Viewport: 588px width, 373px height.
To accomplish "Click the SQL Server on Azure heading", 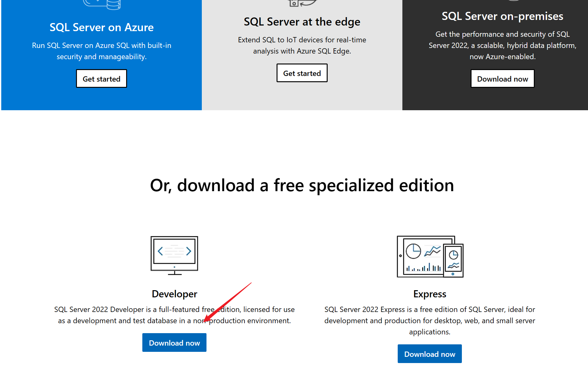I will click(x=102, y=27).
